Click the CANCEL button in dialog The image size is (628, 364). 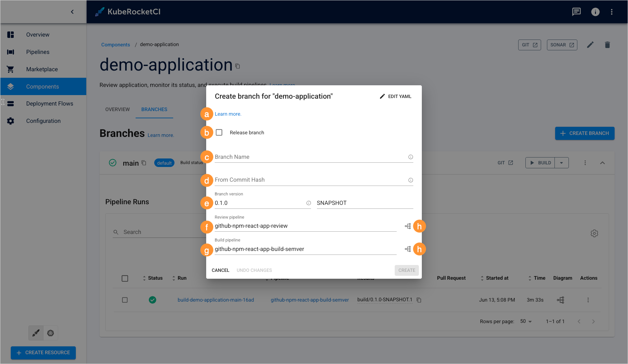[x=221, y=270]
